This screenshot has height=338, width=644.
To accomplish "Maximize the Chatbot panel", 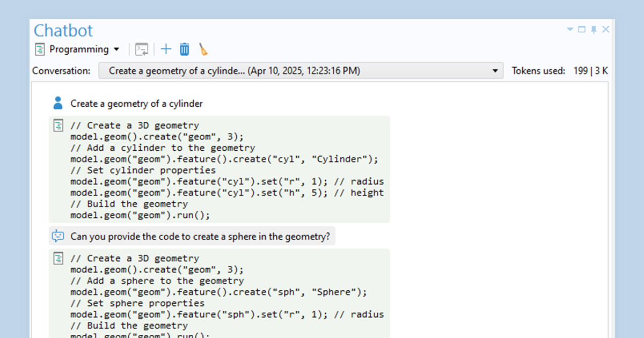I will tap(582, 30).
